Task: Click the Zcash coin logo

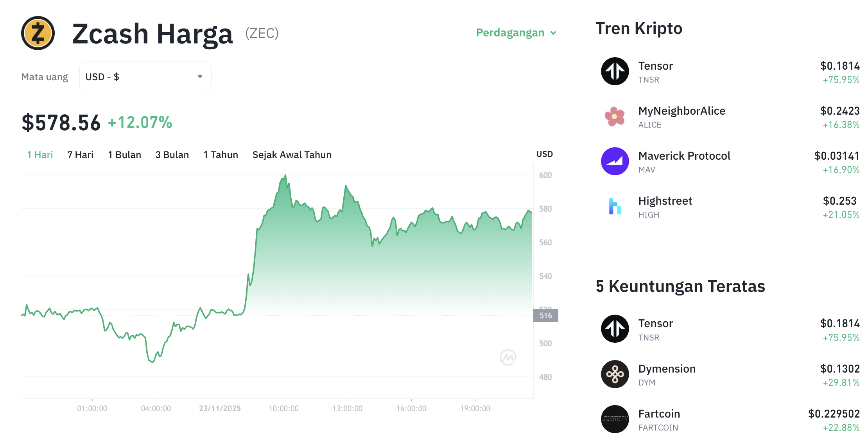Action: click(38, 33)
